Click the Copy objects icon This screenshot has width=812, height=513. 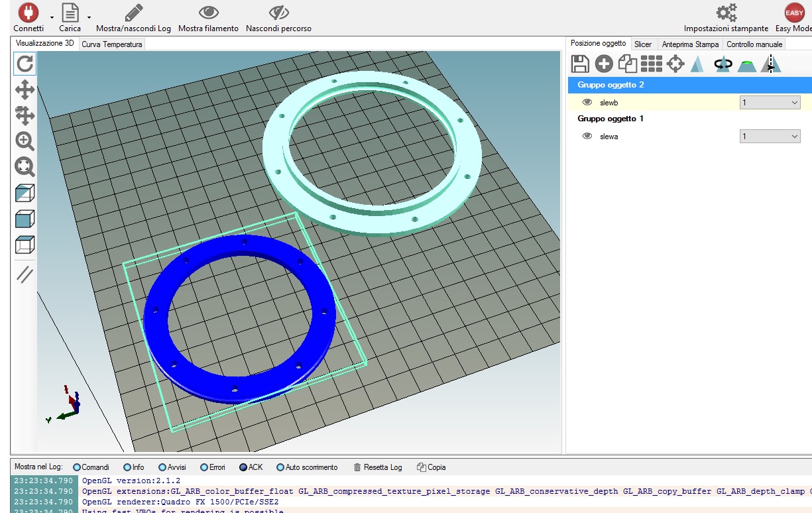(627, 64)
